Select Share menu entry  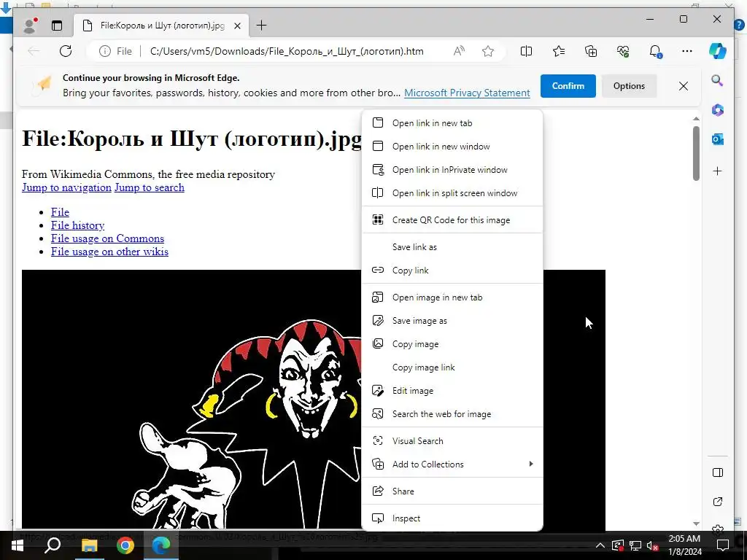(452, 491)
